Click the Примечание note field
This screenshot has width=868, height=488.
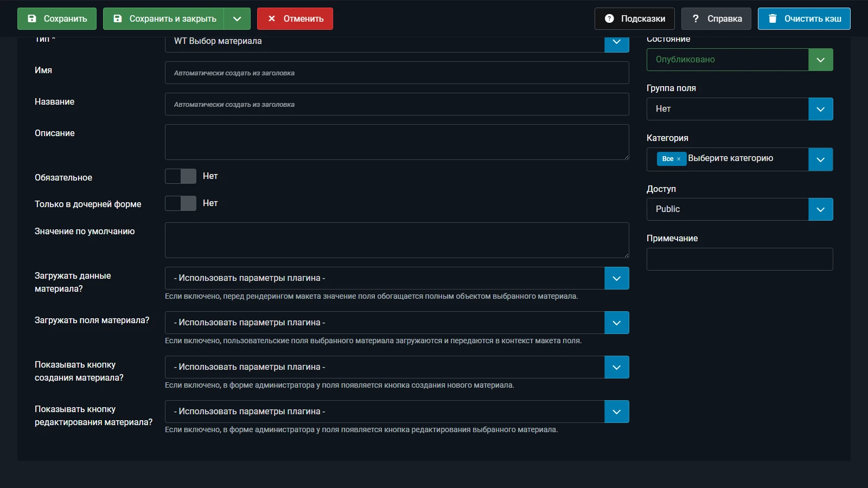739,259
